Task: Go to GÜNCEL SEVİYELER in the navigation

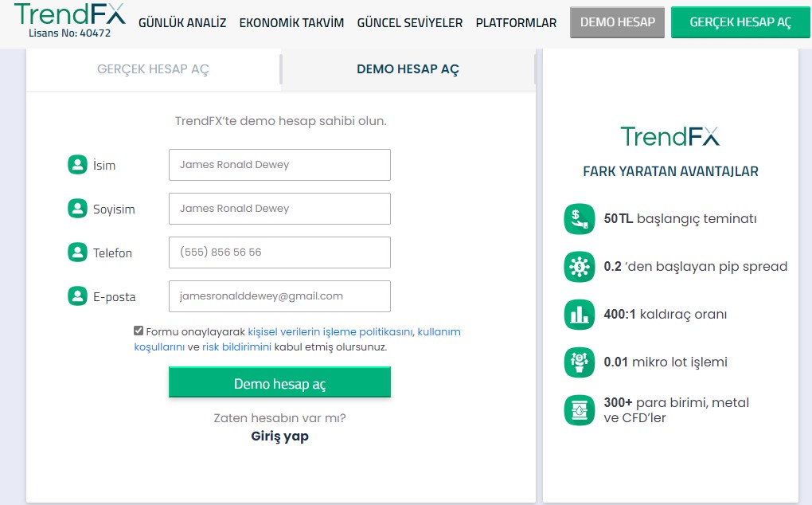Action: 410,23
